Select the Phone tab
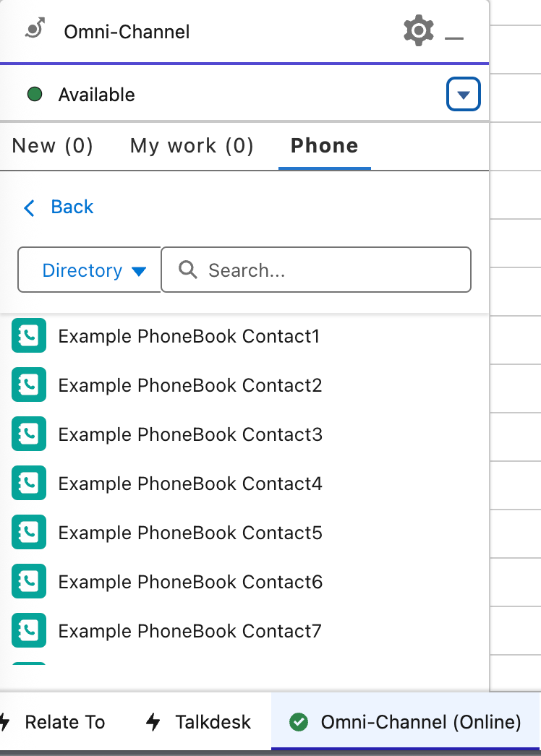Image resolution: width=541 pixels, height=756 pixels. (324, 145)
